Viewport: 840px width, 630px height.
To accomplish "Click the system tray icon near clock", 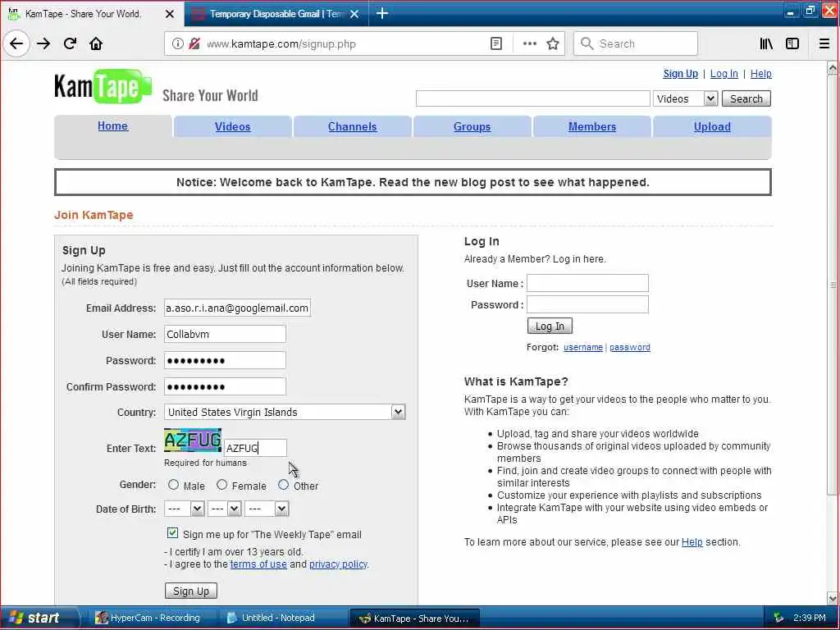I will pyautogui.click(x=778, y=618).
